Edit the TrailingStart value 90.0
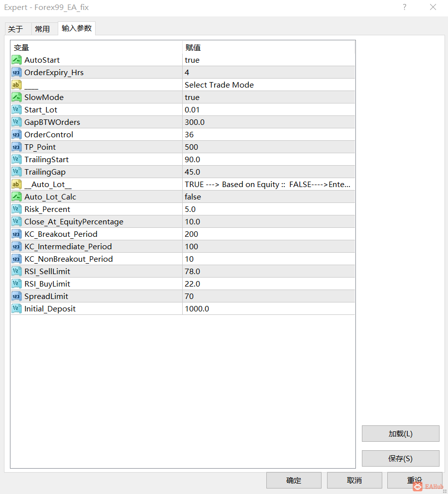The image size is (448, 494). pyautogui.click(x=269, y=159)
